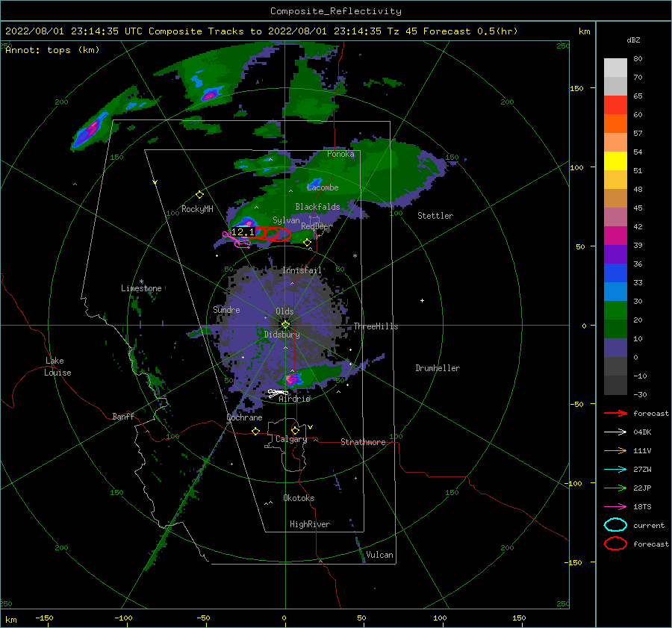Click the 12.1 storm tops annotation
The width and height of the screenshot is (672, 628).
coord(243,232)
